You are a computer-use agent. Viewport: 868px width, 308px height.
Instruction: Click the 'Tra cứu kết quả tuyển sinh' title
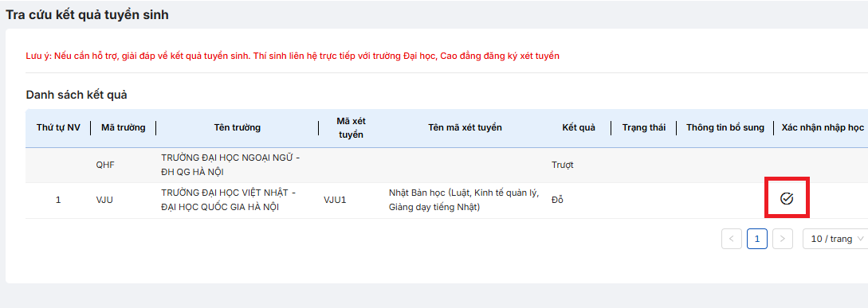(87, 15)
